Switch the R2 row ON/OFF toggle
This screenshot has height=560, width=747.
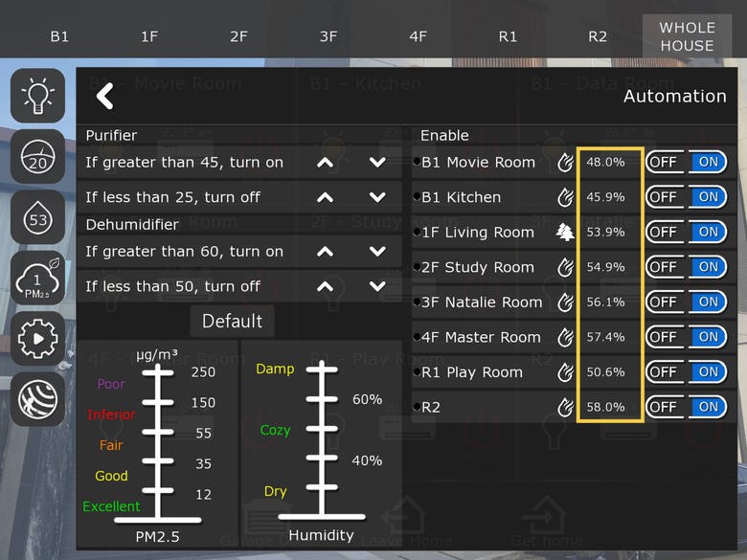pyautogui.click(x=686, y=407)
